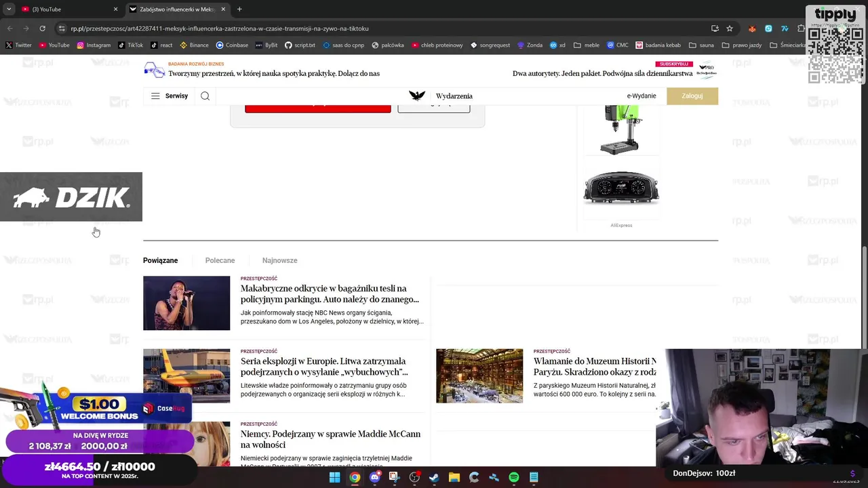Open the Windows Start menu
Image resolution: width=868 pixels, height=488 pixels.
[x=334, y=477]
